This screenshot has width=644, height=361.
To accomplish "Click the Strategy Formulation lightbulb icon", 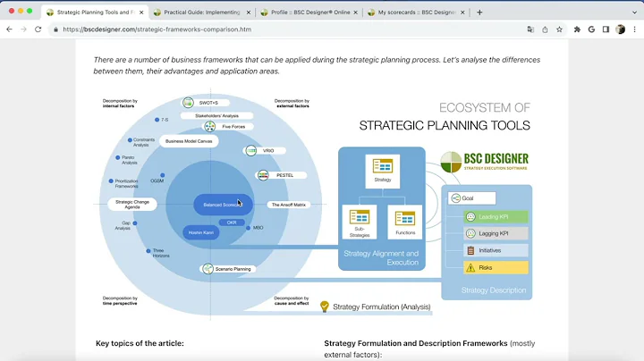I will tap(325, 306).
